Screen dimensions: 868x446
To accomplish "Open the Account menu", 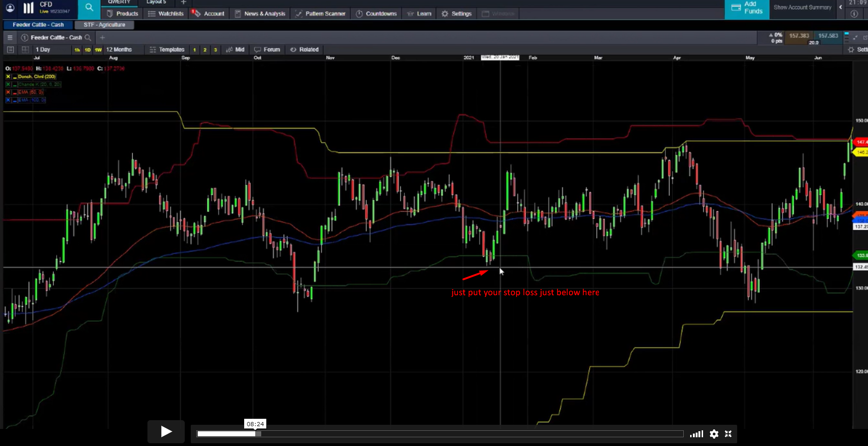I will (x=208, y=14).
